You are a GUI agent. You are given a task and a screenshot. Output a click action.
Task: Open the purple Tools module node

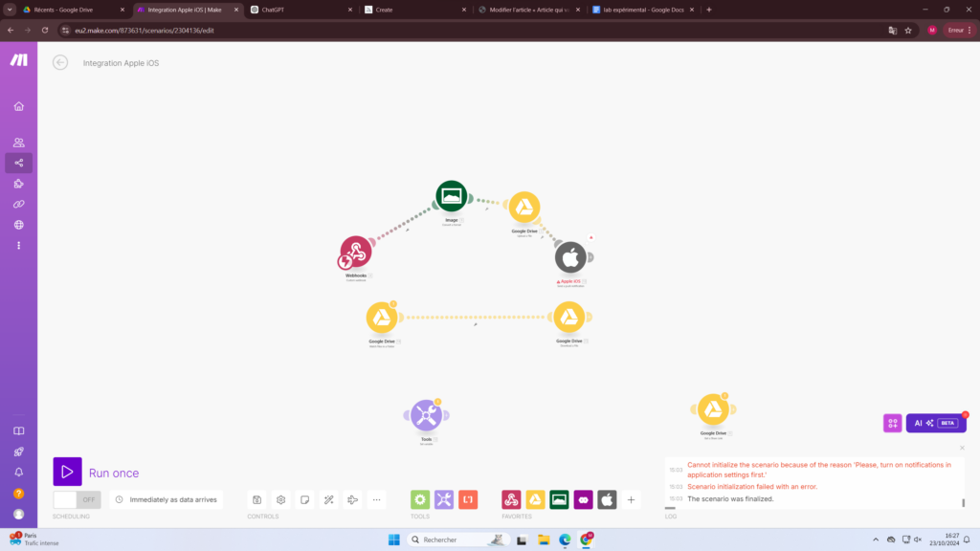click(x=426, y=415)
